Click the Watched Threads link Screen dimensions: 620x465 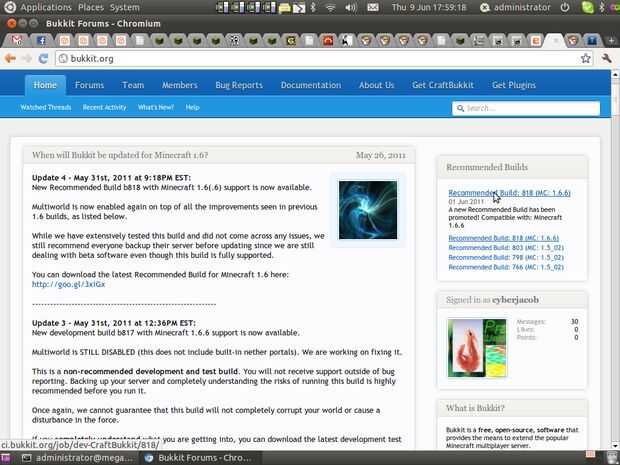(x=46, y=107)
